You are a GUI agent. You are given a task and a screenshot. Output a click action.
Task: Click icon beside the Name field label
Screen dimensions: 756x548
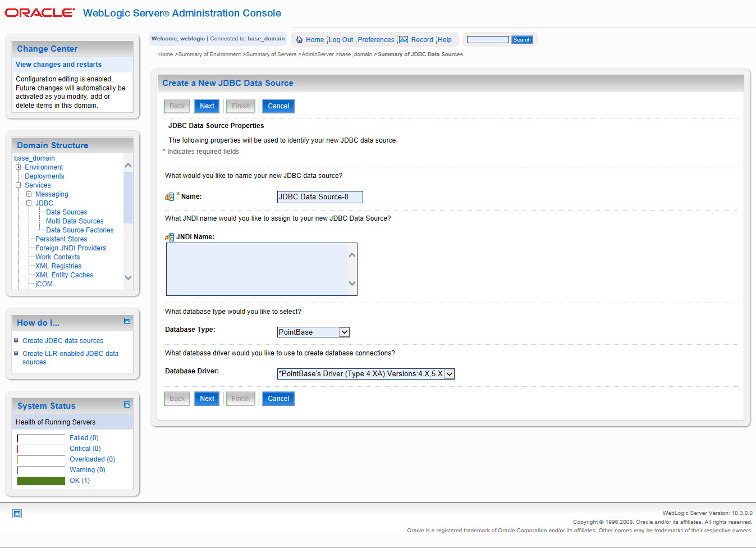coord(169,197)
